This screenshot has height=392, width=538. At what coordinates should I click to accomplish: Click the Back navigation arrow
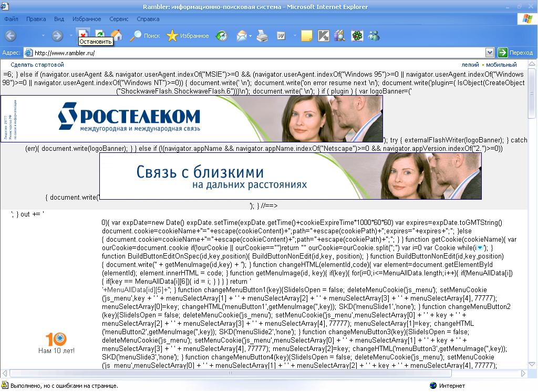pyautogui.click(x=11, y=36)
